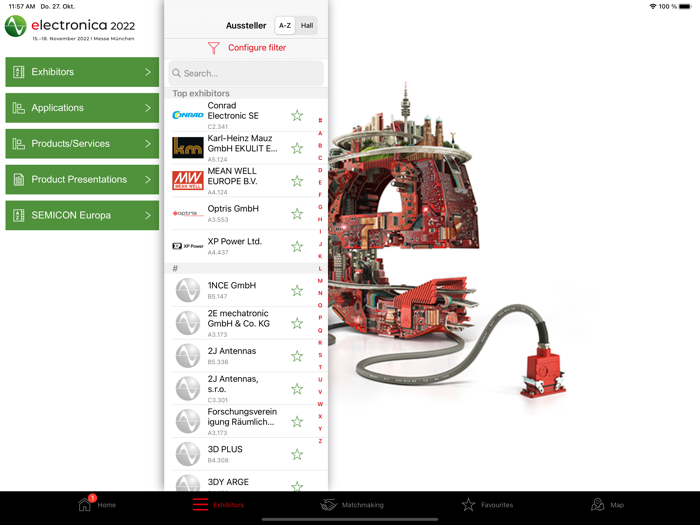Open the Favourites tab
Viewport: 700px width, 525px height.
[487, 505]
